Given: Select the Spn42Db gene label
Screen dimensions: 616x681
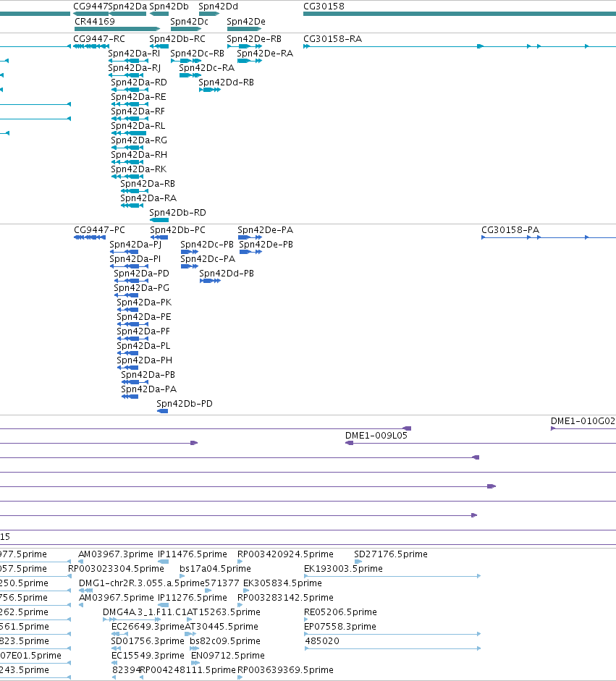Looking at the screenshot, I should pos(169,7).
